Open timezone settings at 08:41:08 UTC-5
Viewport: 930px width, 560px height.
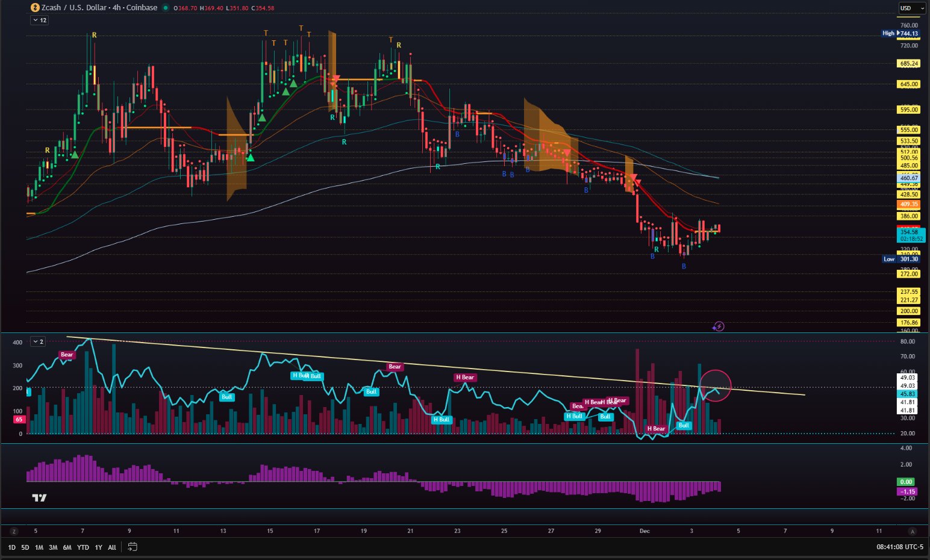(900, 547)
